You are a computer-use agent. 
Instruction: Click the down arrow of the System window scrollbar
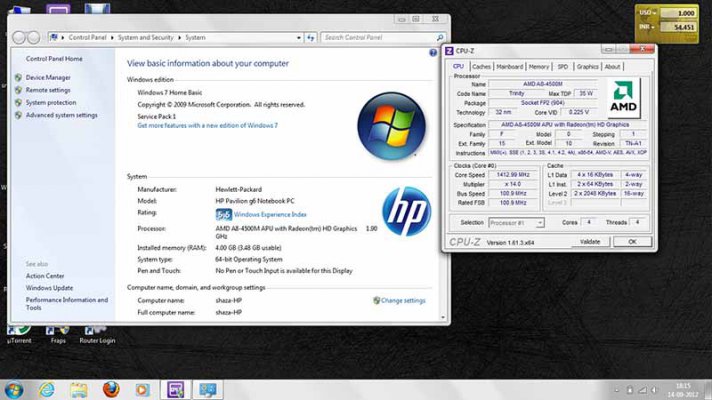coord(444,317)
